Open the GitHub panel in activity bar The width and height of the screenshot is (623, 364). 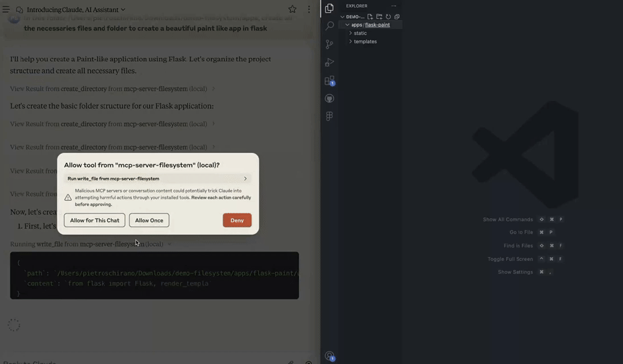pos(329,99)
